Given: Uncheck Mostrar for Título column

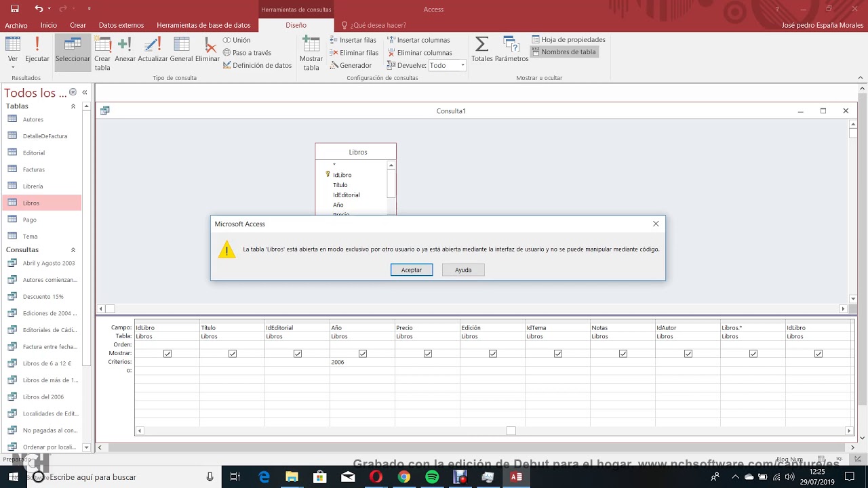Looking at the screenshot, I should tap(233, 354).
